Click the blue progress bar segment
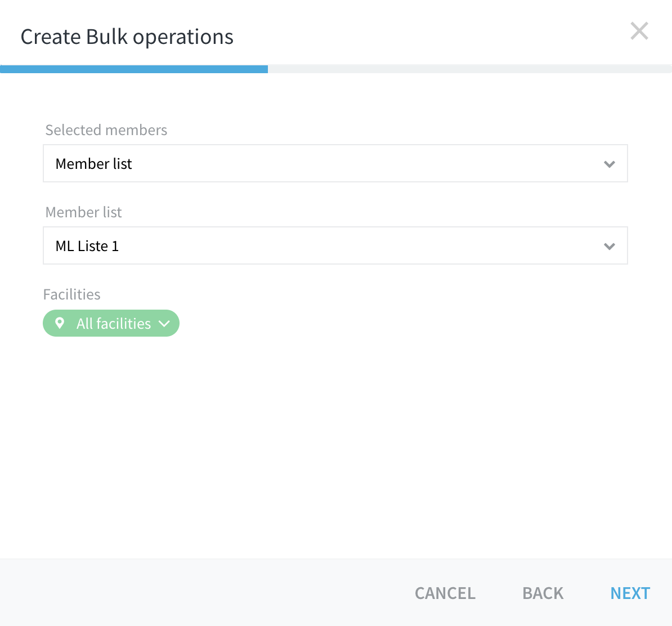 point(134,69)
